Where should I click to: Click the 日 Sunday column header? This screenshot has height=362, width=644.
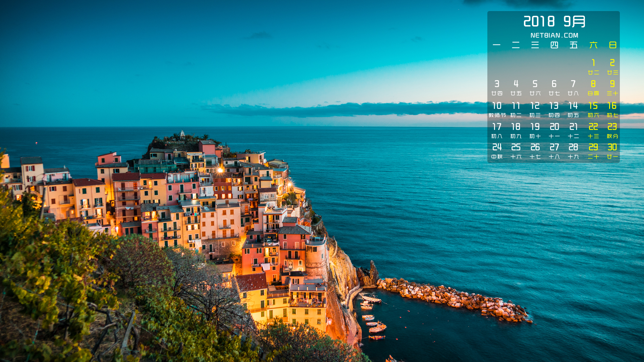pyautogui.click(x=612, y=45)
